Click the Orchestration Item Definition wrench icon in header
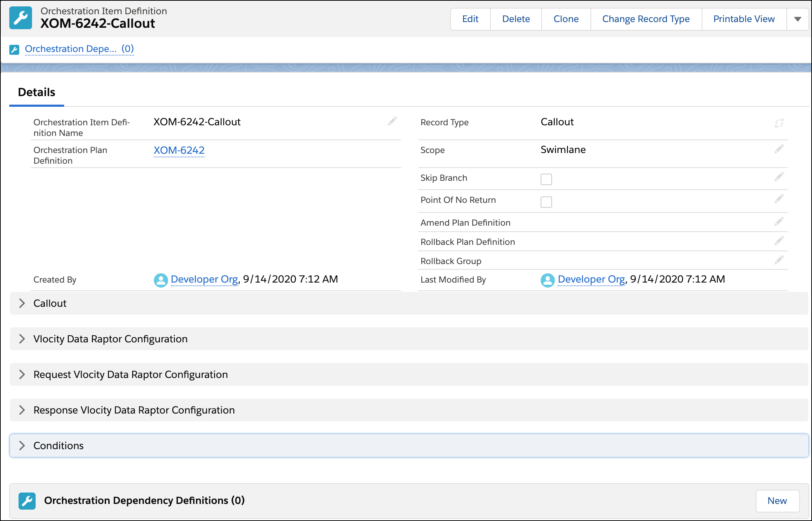Screen dimensions: 812x521 (21, 18)
